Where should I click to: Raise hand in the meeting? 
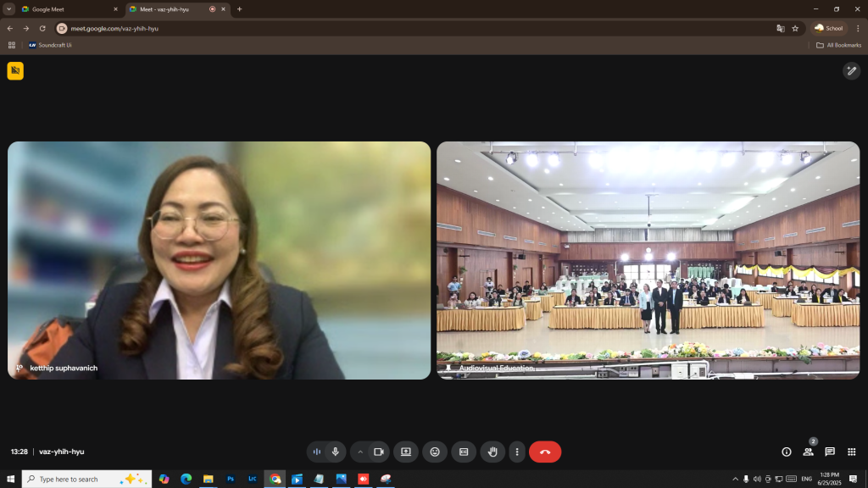click(x=492, y=452)
